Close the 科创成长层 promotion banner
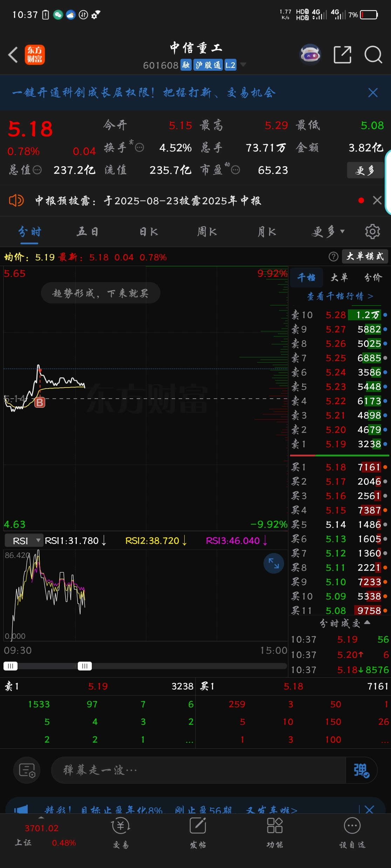391x868 pixels. click(373, 92)
